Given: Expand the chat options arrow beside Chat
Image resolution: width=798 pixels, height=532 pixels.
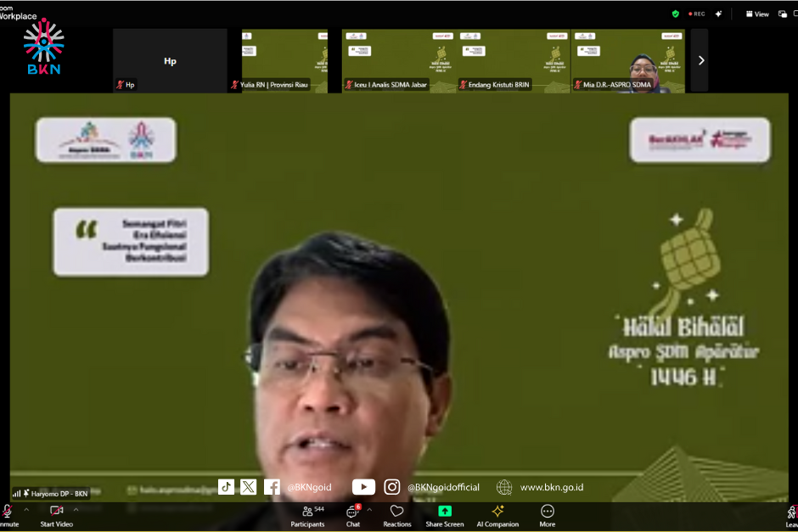Looking at the screenshot, I should (369, 510).
